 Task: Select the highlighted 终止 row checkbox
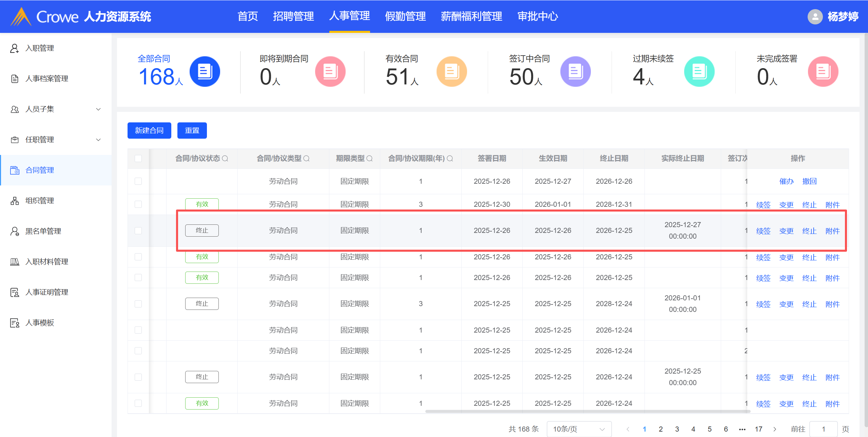coord(138,231)
